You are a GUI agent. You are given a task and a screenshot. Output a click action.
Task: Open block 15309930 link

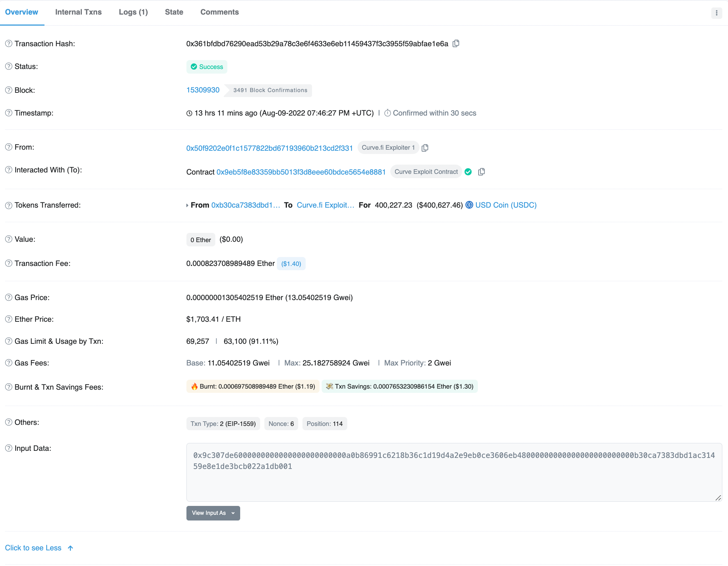203,90
